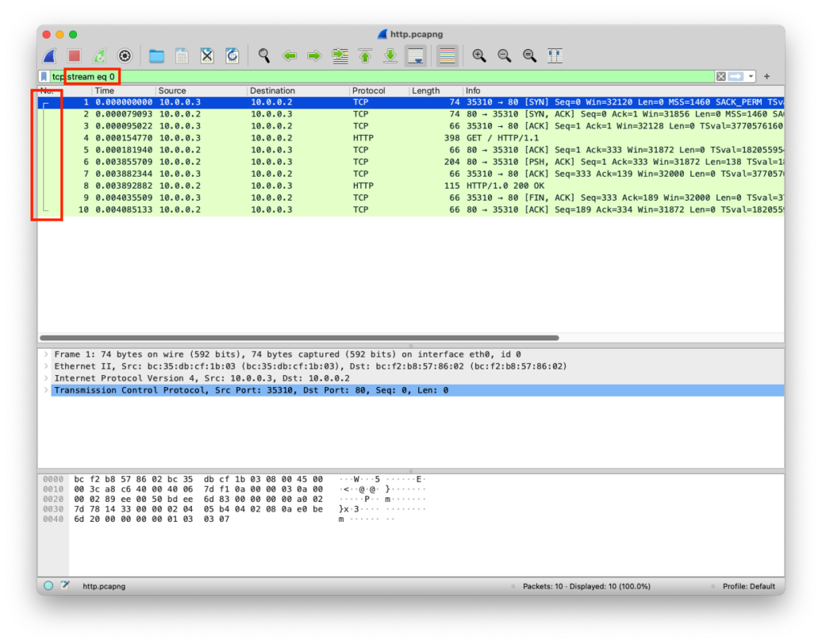Click the Find a packet magnifier icon
Screen dimensions: 822x644
tap(264, 56)
